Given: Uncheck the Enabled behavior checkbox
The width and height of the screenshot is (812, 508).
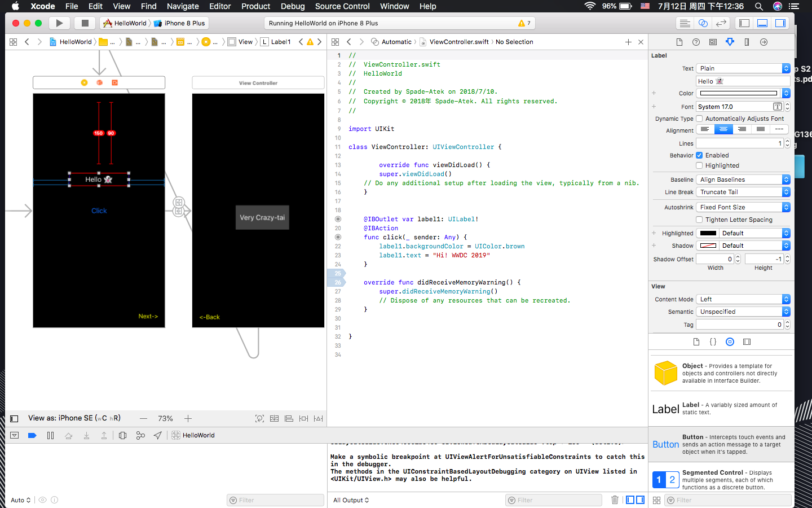Looking at the screenshot, I should 699,156.
